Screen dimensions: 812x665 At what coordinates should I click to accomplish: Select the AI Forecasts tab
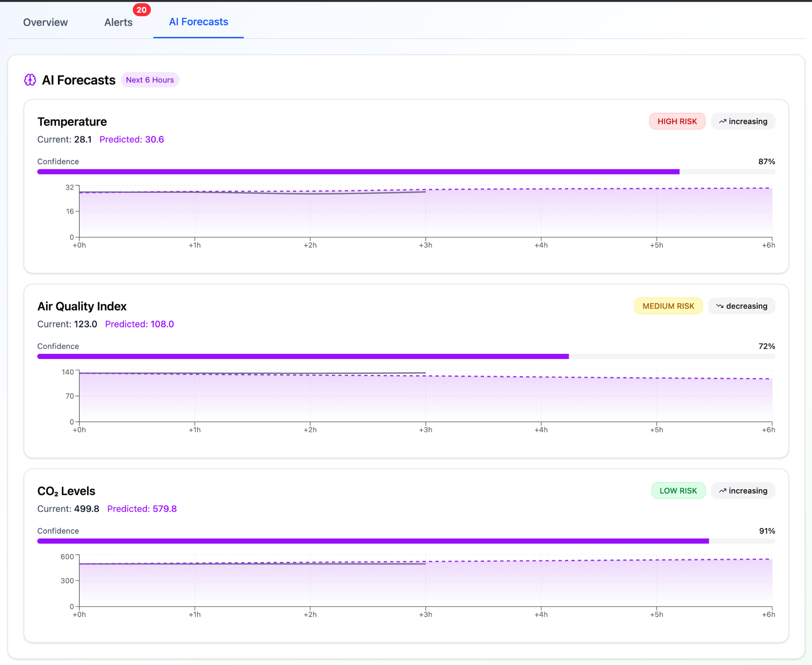pyautogui.click(x=198, y=22)
